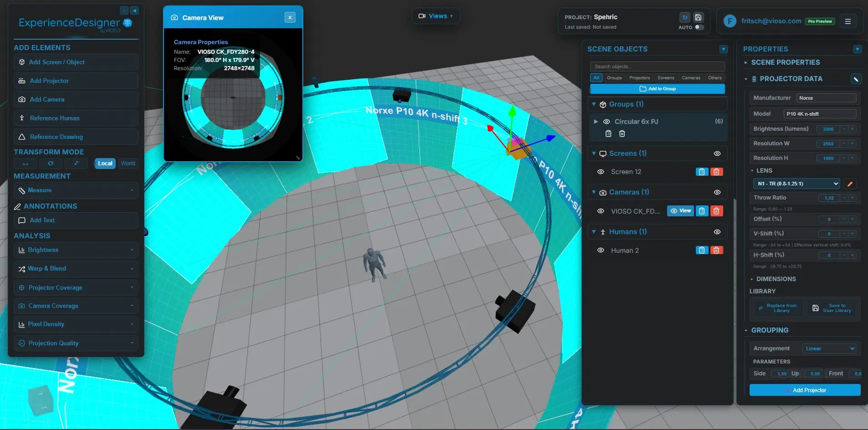
Task: Switch to World transform mode
Action: click(x=128, y=164)
